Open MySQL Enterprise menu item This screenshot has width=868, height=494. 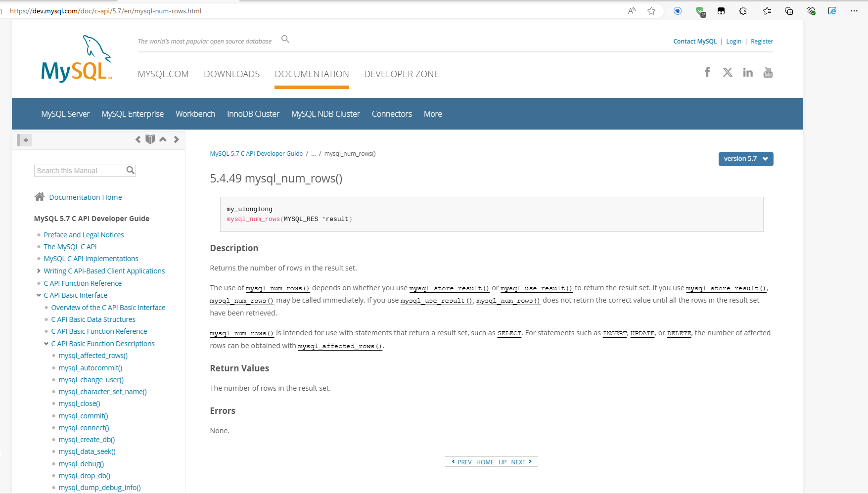pyautogui.click(x=133, y=114)
